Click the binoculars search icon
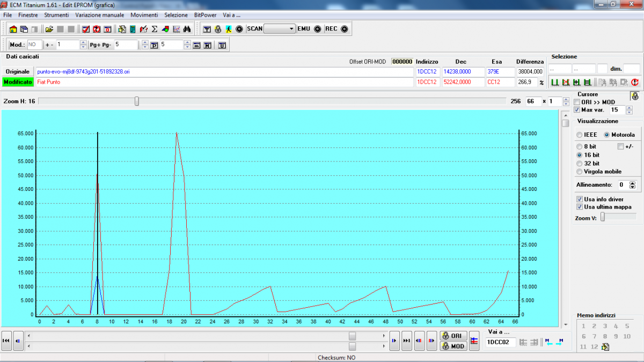644x362 pixels. [x=187, y=29]
